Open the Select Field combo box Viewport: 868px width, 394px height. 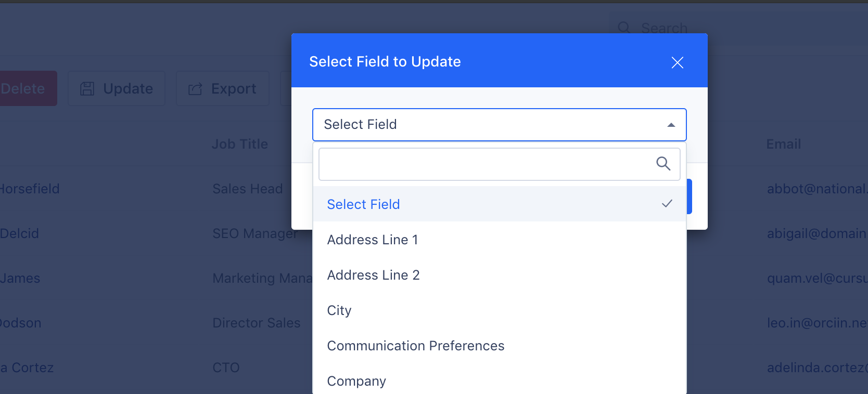[x=500, y=125]
